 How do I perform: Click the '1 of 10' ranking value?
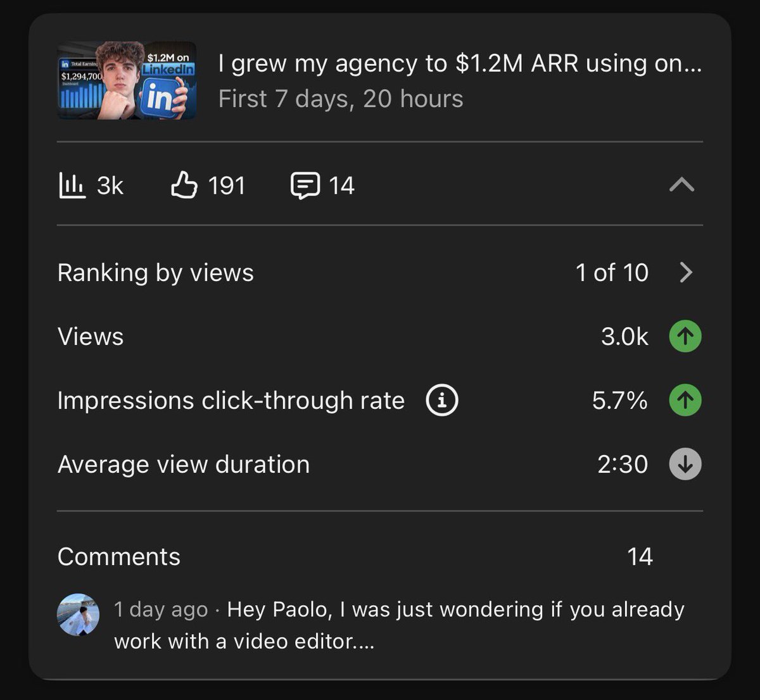tap(612, 273)
